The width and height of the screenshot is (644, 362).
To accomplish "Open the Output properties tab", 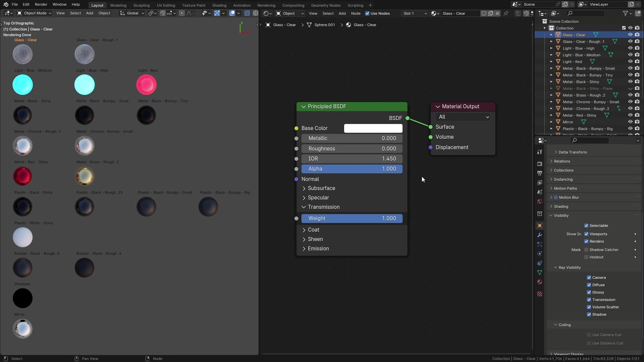I will point(540,173).
